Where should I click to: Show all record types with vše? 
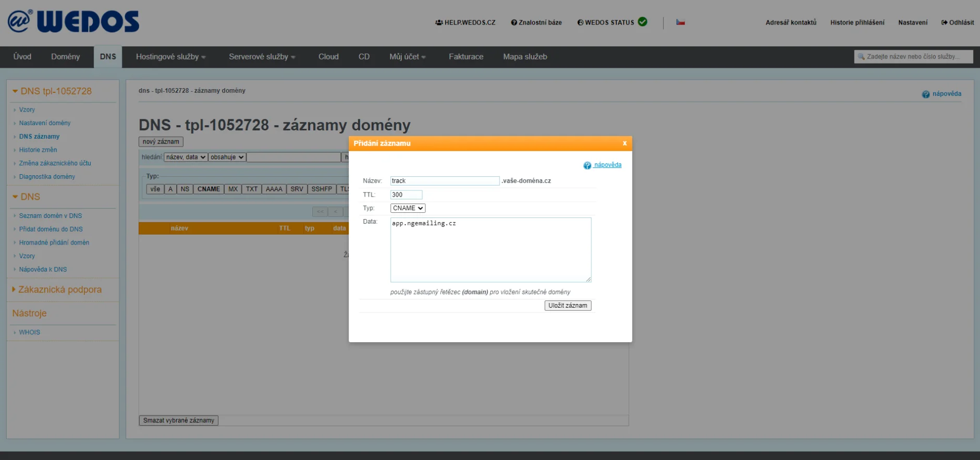155,189
